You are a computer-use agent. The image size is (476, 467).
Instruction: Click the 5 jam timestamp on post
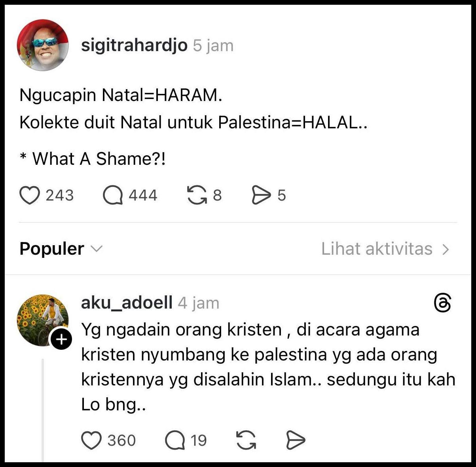(x=213, y=46)
